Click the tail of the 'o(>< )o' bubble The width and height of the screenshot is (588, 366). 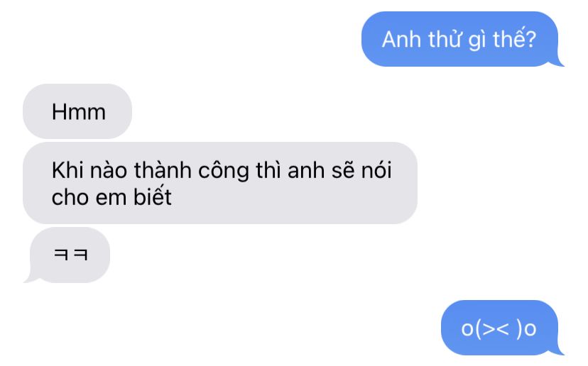(x=560, y=351)
